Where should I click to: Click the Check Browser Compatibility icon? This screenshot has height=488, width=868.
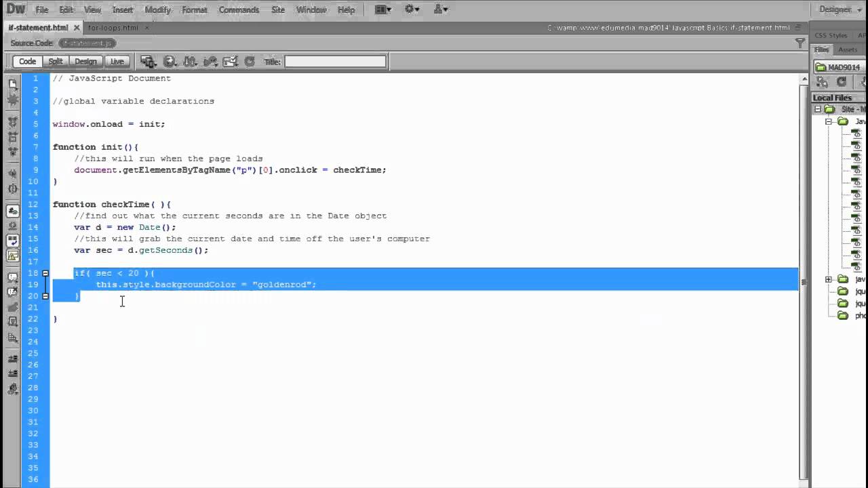(x=231, y=61)
